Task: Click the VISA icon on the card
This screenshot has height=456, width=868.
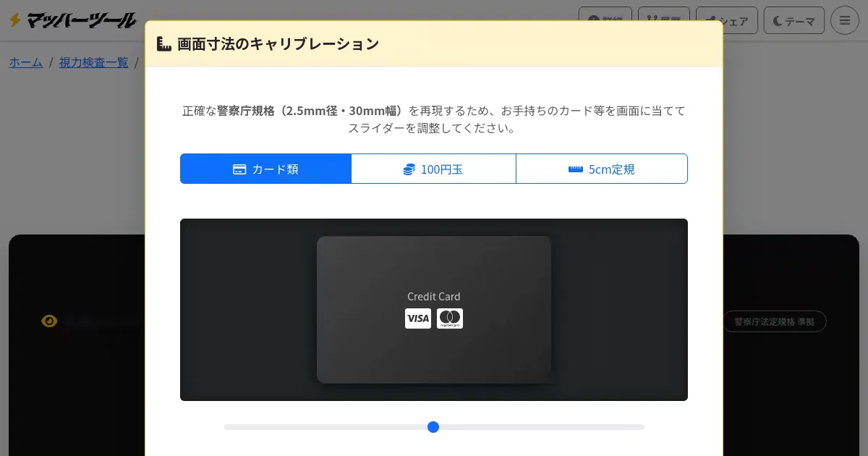Action: tap(417, 318)
